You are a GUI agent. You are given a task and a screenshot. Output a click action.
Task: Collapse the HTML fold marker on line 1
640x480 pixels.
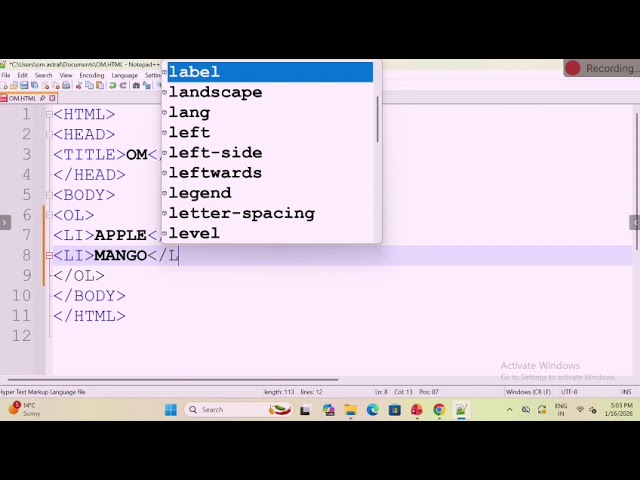click(x=49, y=115)
